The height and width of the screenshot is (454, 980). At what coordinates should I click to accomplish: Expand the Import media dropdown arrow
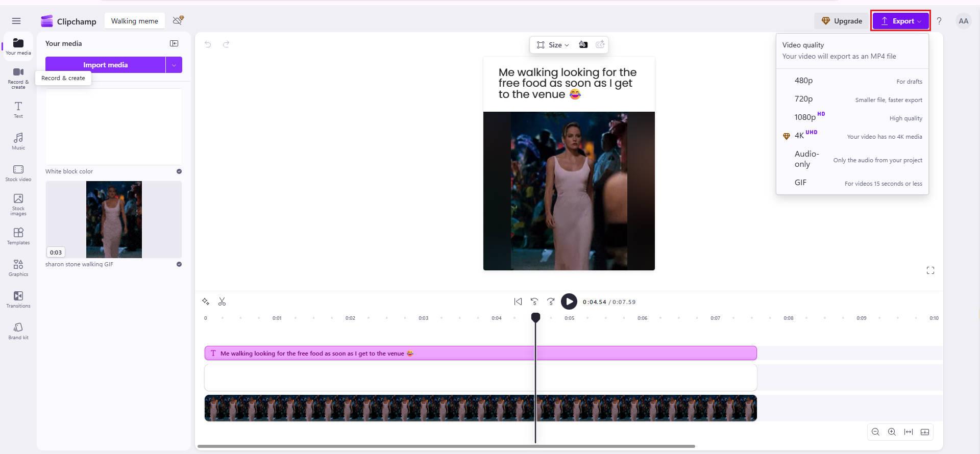[174, 65]
